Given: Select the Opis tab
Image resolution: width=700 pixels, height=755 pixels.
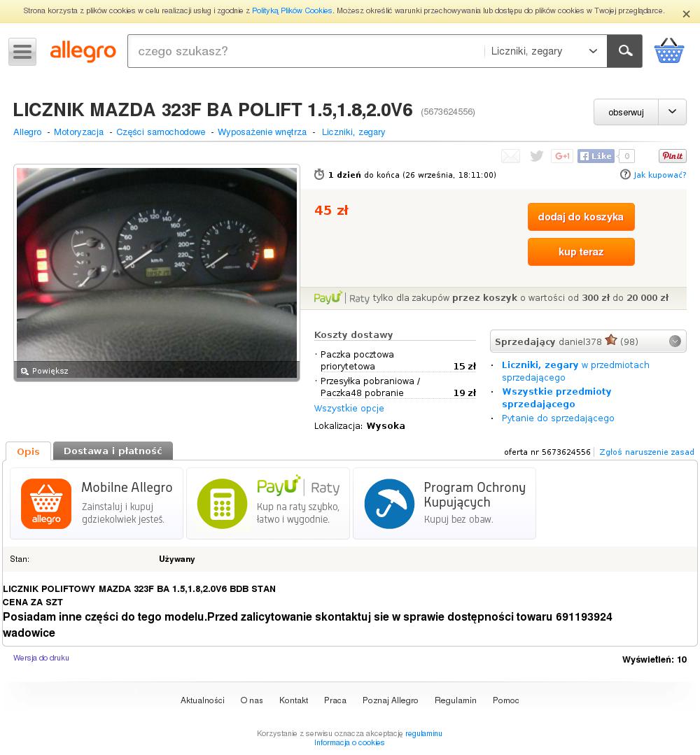Looking at the screenshot, I should (29, 451).
